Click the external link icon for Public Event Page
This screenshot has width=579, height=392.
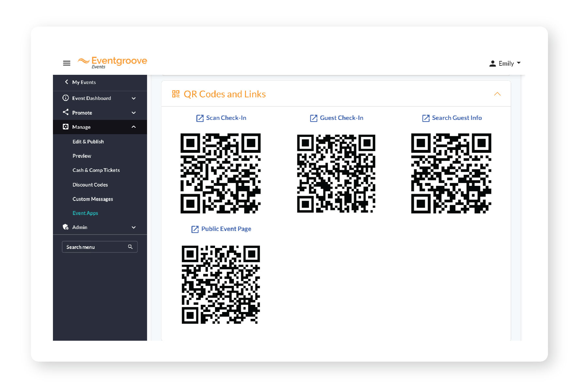[195, 229]
